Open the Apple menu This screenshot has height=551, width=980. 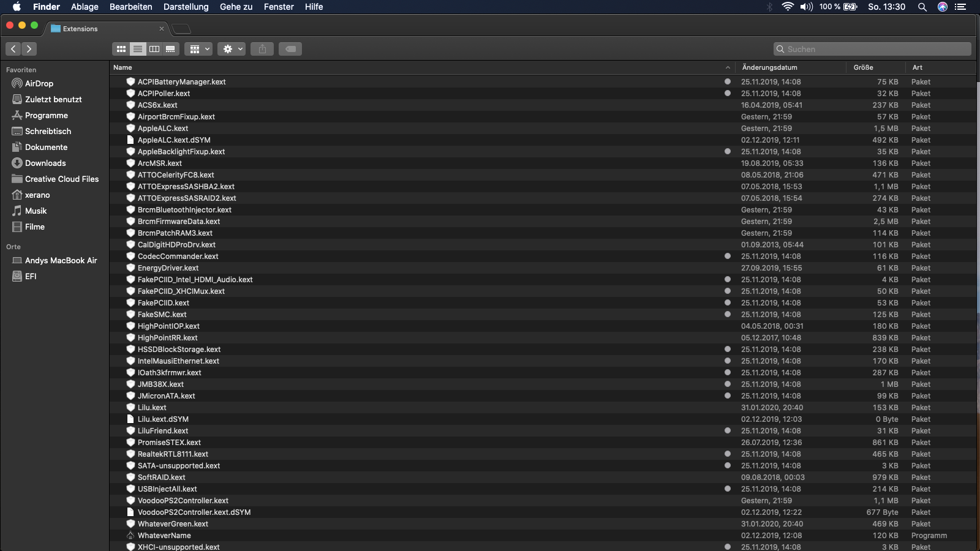click(17, 7)
